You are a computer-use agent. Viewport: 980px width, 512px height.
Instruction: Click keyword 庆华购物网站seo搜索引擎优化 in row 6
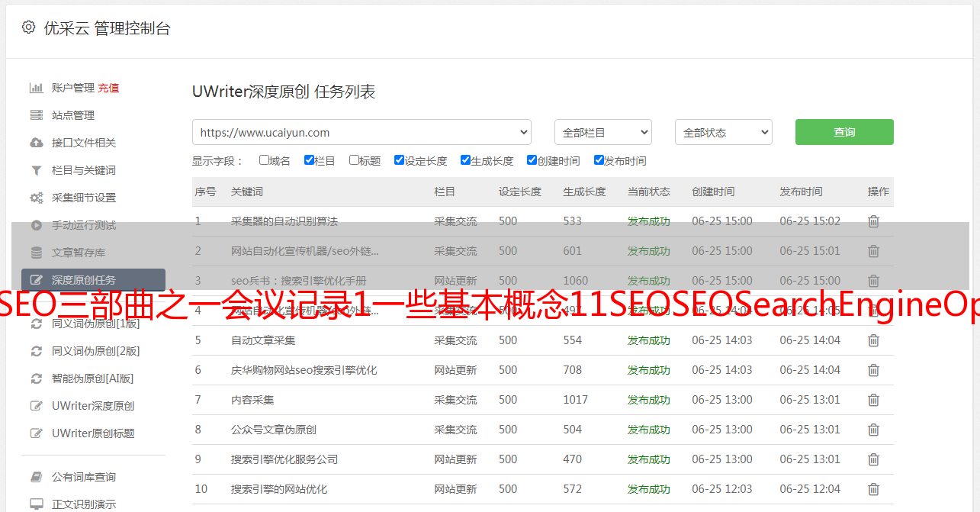304,370
